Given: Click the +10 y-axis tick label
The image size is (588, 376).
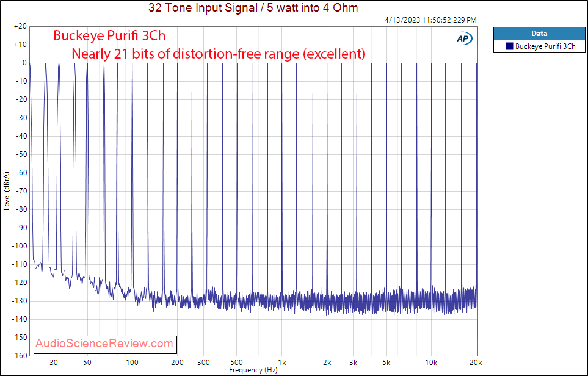Looking at the screenshot, I should (20, 45).
